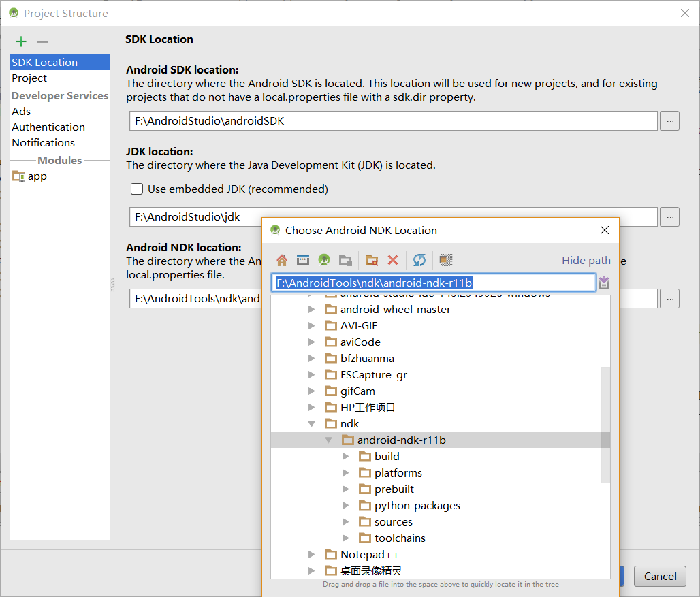Click the Desktop directory icon in chooser toolbar
This screenshot has height=597, width=700.
(303, 260)
